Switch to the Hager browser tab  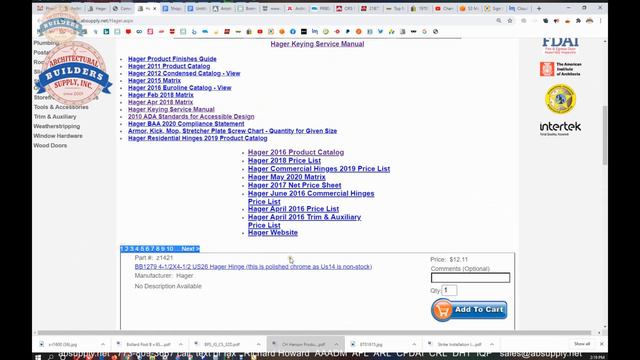click(97, 8)
